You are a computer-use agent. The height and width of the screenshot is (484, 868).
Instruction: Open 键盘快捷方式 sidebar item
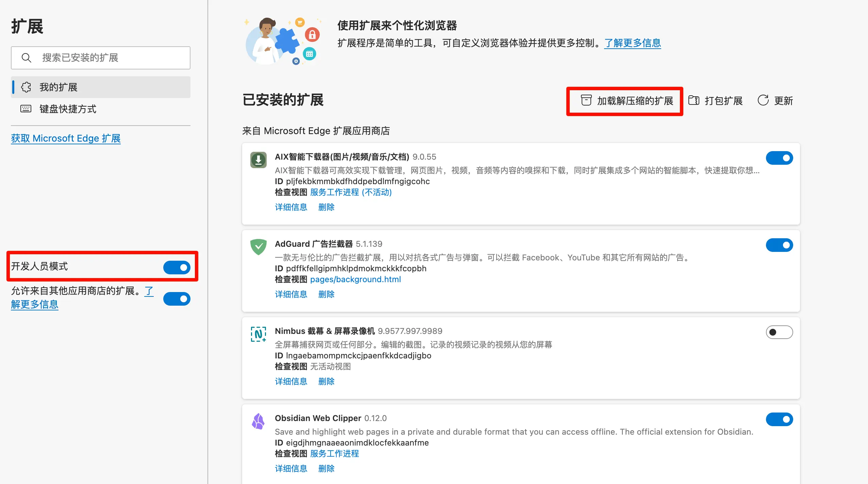[x=68, y=109]
